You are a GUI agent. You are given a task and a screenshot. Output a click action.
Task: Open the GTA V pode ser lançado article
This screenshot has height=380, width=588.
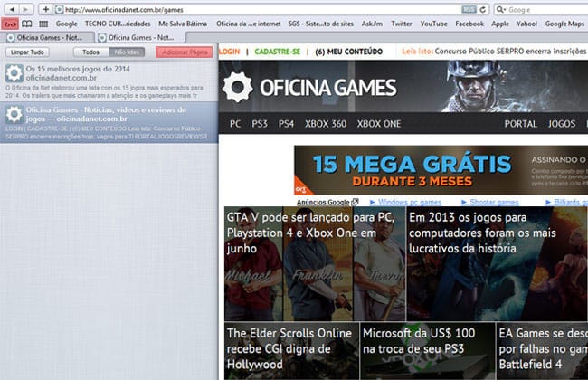[x=315, y=263]
